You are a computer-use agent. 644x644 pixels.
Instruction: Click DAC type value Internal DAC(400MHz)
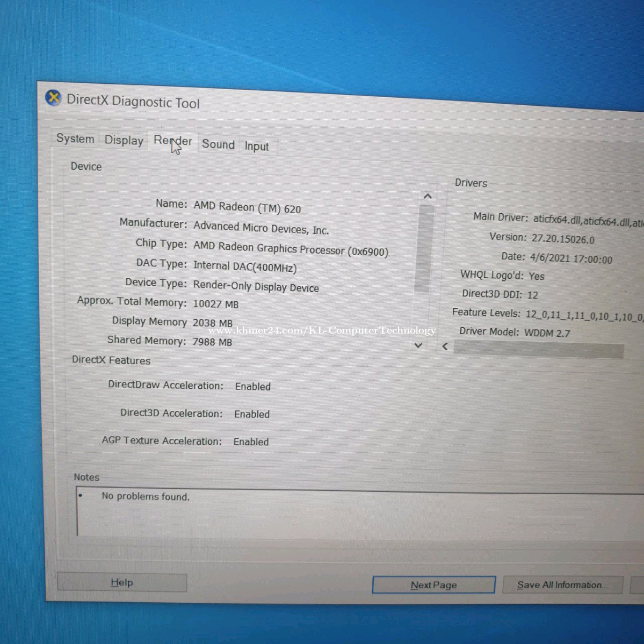[245, 267]
